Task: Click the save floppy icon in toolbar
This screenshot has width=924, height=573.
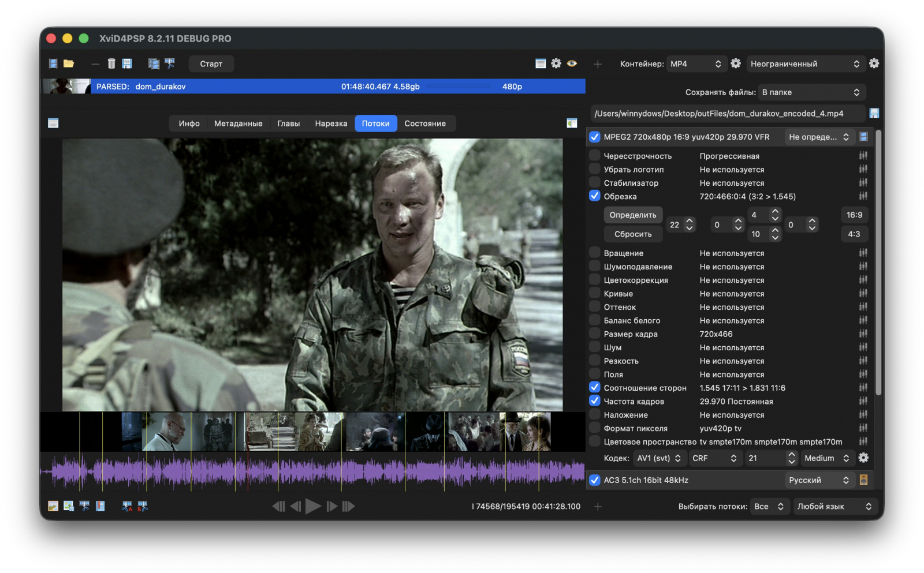Action: coord(127,63)
